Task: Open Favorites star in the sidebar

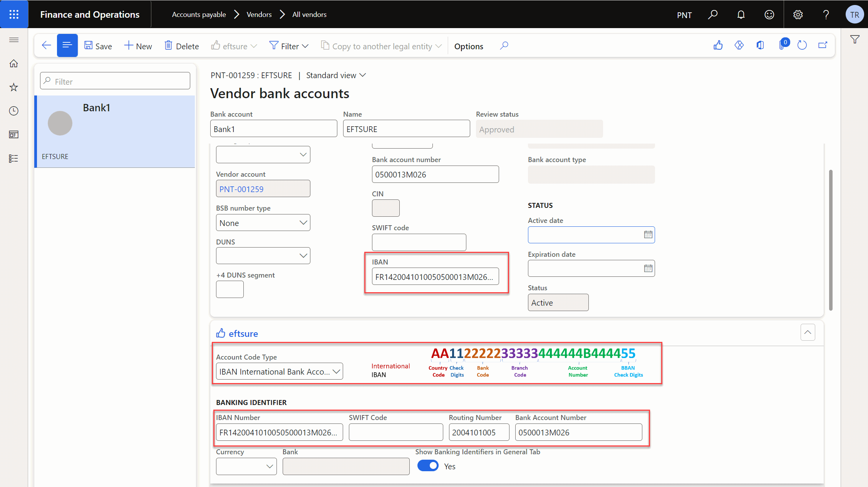Action: pyautogui.click(x=14, y=87)
